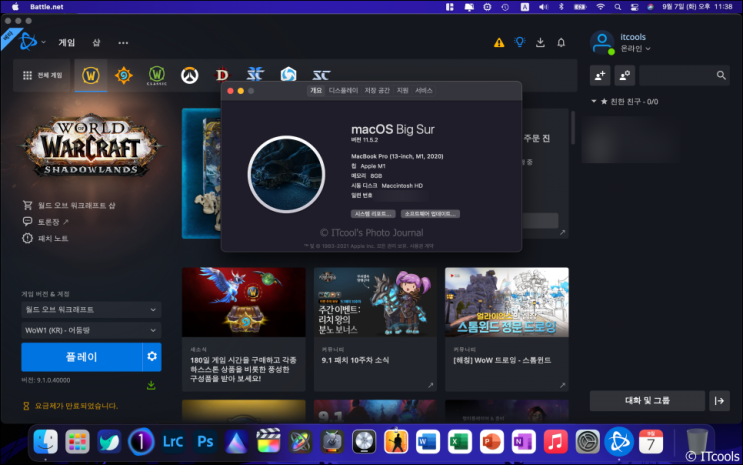Open the 토론장 forum link
Viewport: 743px width, 465px height.
[x=45, y=222]
